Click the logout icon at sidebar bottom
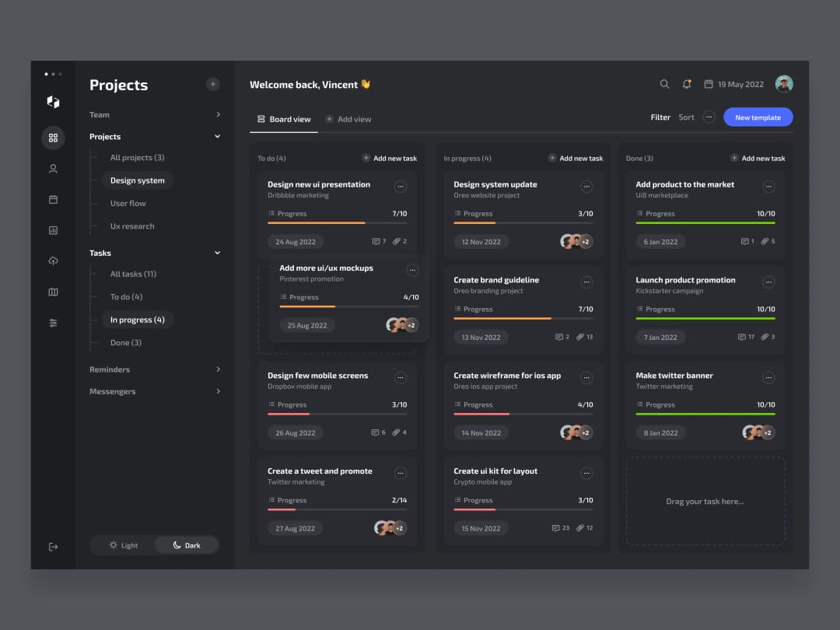The width and height of the screenshot is (840, 630). click(x=53, y=547)
